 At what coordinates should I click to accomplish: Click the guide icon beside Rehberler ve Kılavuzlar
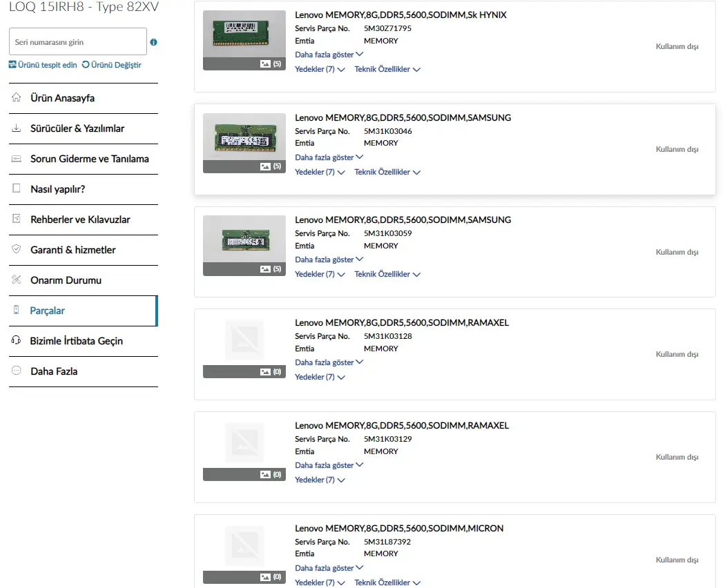17,219
